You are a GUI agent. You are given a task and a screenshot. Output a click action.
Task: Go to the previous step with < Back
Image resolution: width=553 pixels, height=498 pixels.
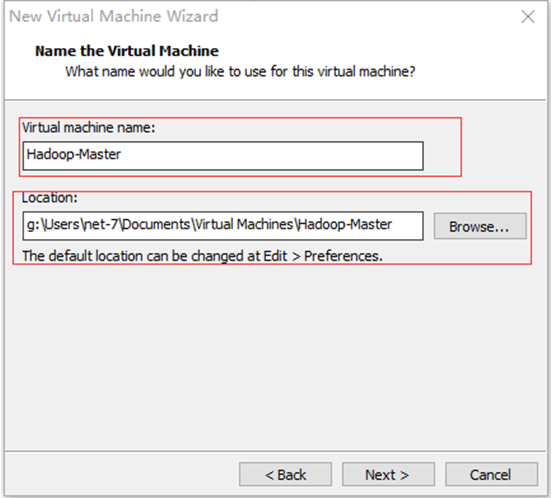coord(285,475)
